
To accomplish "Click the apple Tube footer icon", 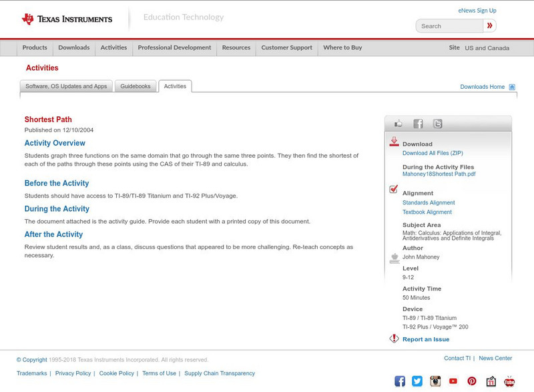I will tap(509, 381).
